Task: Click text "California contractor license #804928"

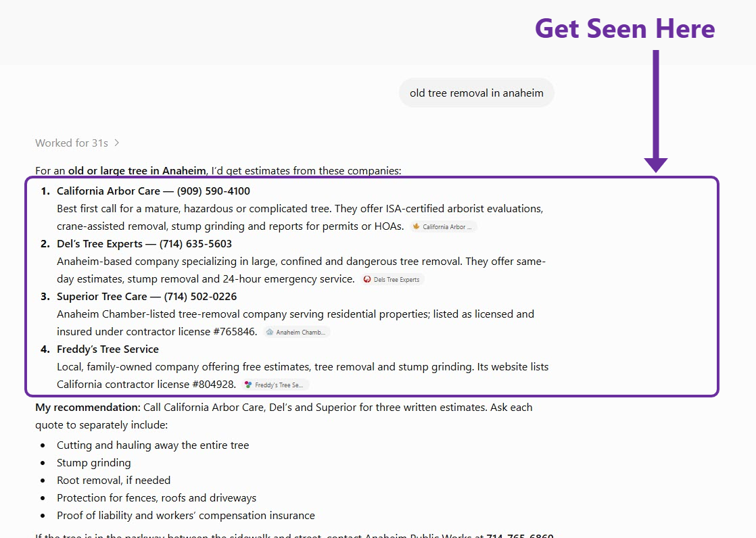Action: pos(146,384)
